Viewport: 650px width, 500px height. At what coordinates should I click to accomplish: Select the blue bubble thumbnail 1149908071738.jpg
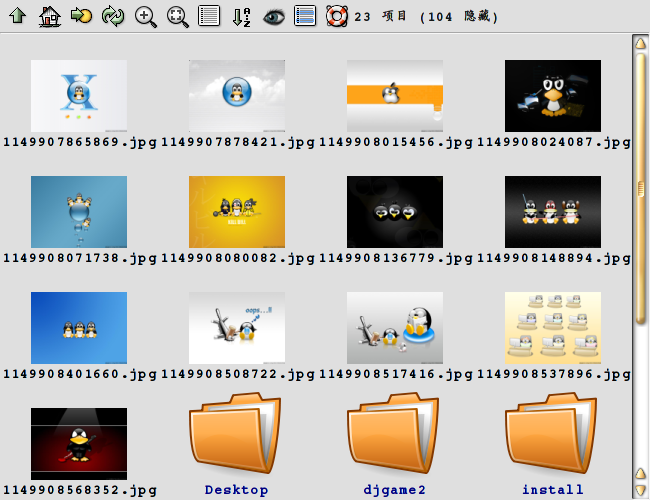[79, 212]
